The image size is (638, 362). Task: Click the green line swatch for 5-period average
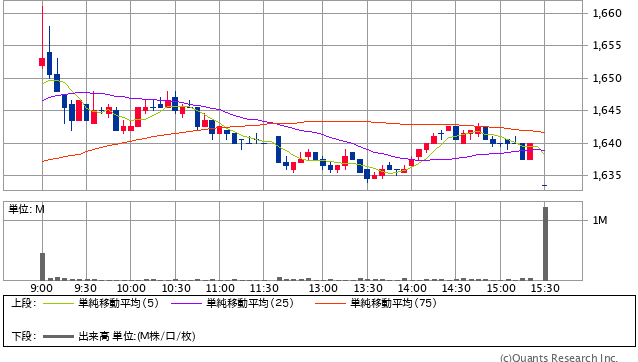coord(59,303)
